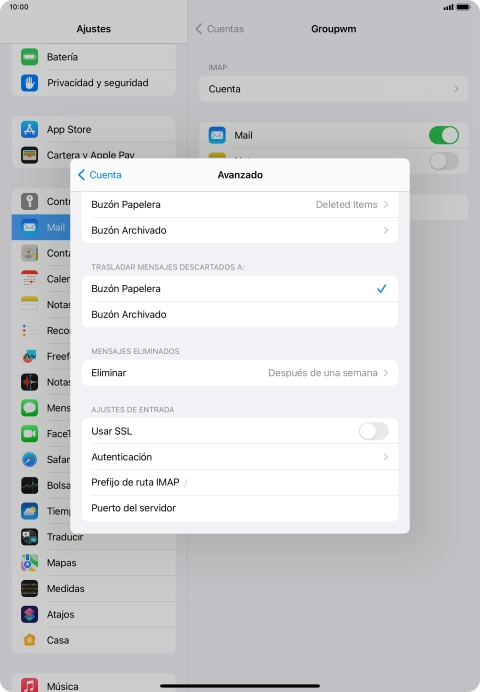
Task: Tap the Atajos shortcuts icon
Action: pyautogui.click(x=30, y=614)
